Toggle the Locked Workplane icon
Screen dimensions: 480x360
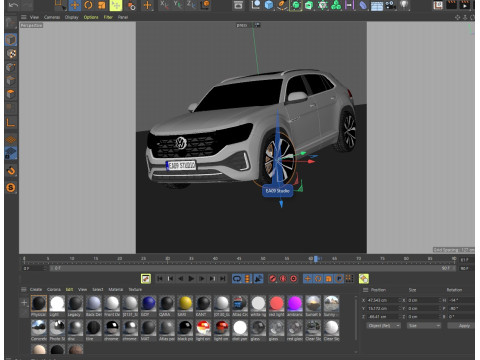[11, 153]
